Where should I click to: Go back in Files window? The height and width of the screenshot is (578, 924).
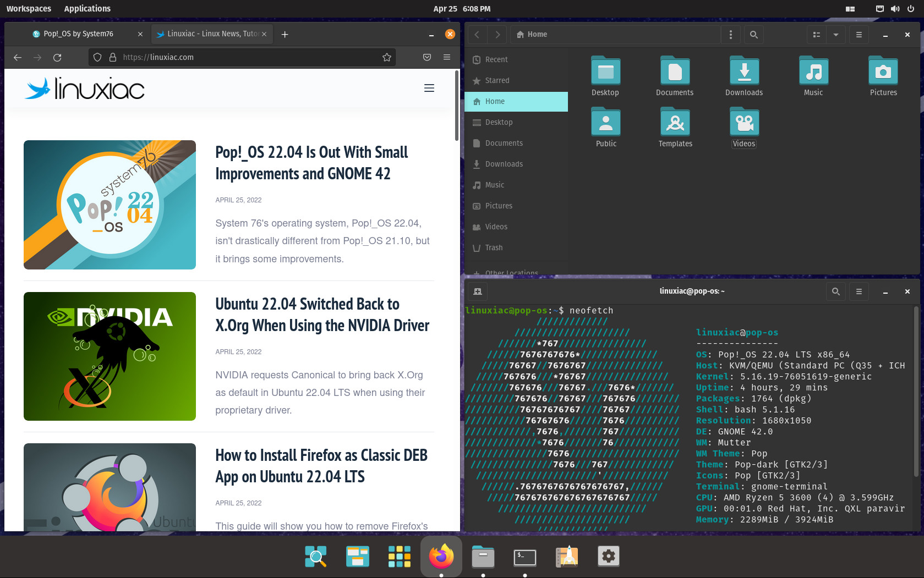tap(477, 35)
